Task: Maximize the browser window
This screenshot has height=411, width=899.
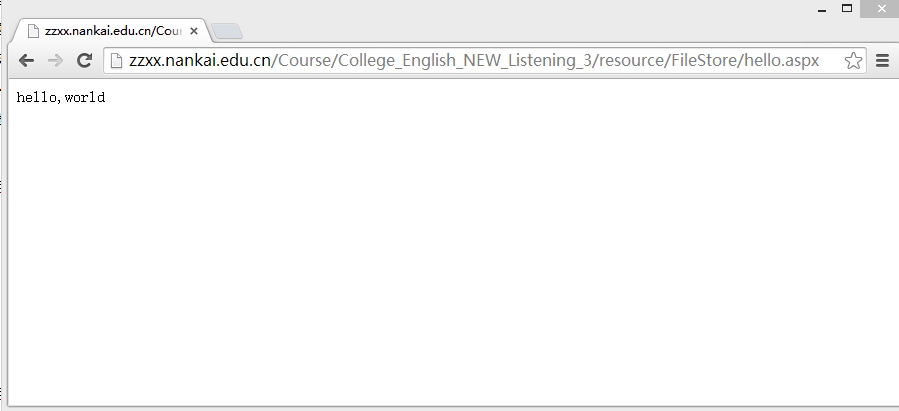Action: tap(847, 9)
